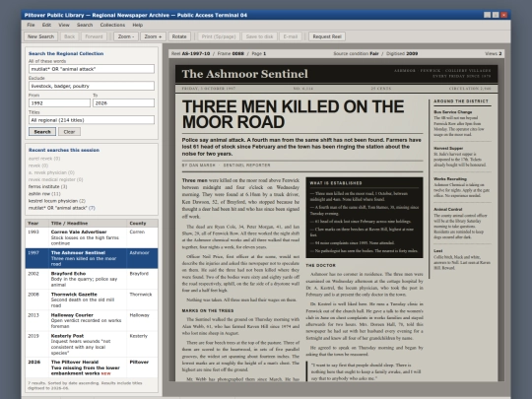Focus the From year field

(59, 102)
